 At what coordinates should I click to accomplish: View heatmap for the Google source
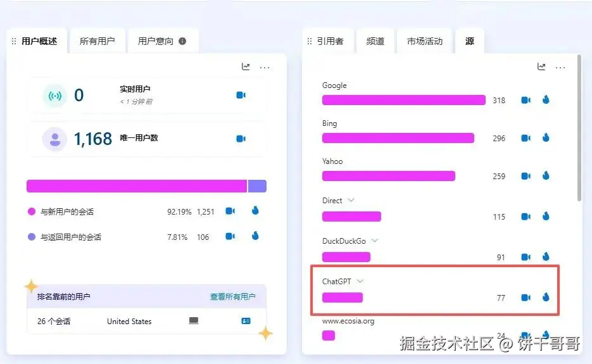546,99
